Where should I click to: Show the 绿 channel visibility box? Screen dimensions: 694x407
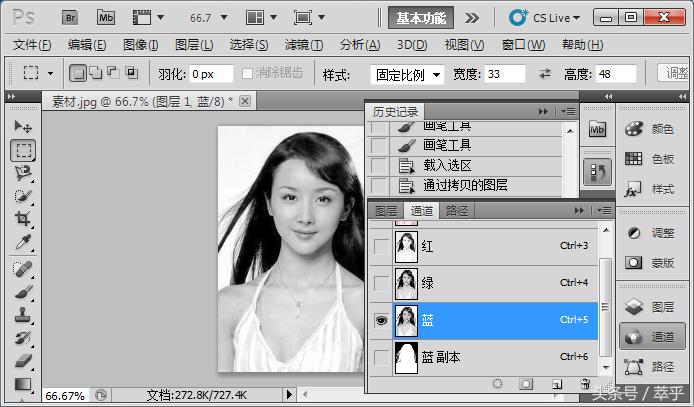point(381,283)
